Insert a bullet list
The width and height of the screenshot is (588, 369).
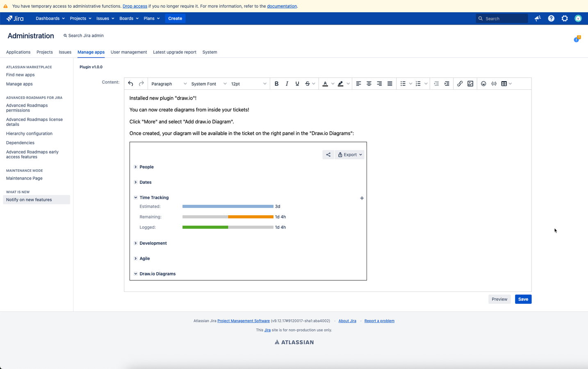[403, 84]
